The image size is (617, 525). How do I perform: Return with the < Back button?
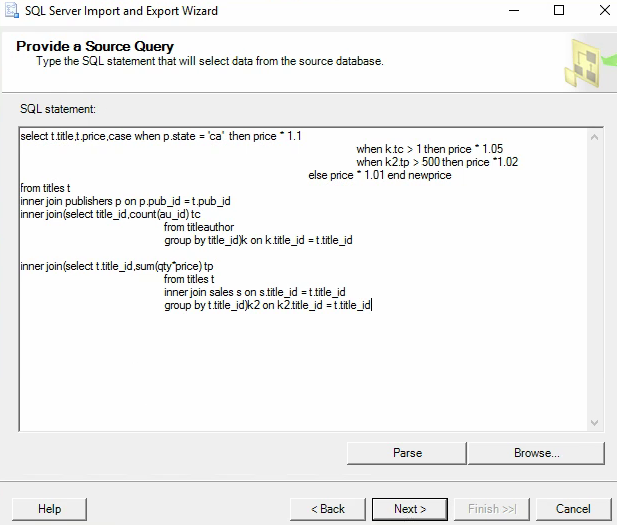pos(328,509)
